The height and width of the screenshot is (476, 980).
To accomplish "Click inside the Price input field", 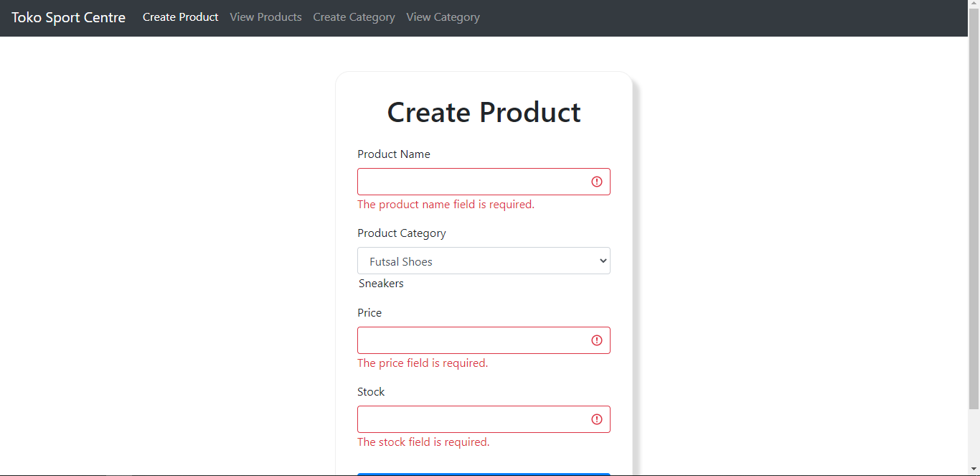I will coord(470,340).
